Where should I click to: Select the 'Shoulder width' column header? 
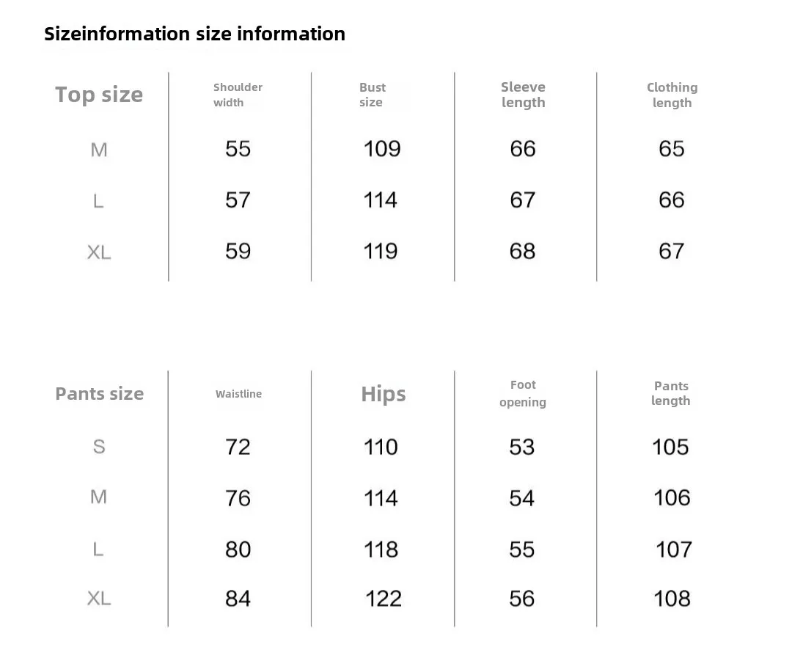pos(238,95)
